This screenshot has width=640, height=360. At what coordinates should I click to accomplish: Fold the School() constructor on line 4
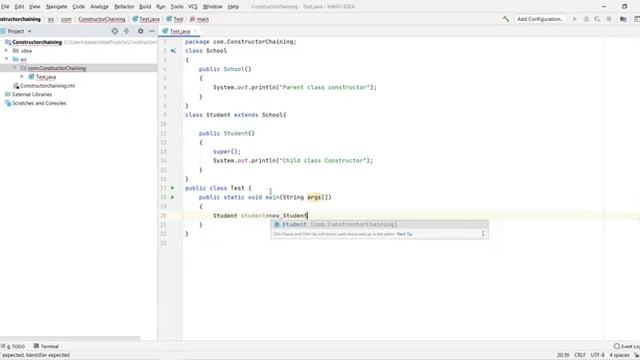tap(182, 69)
